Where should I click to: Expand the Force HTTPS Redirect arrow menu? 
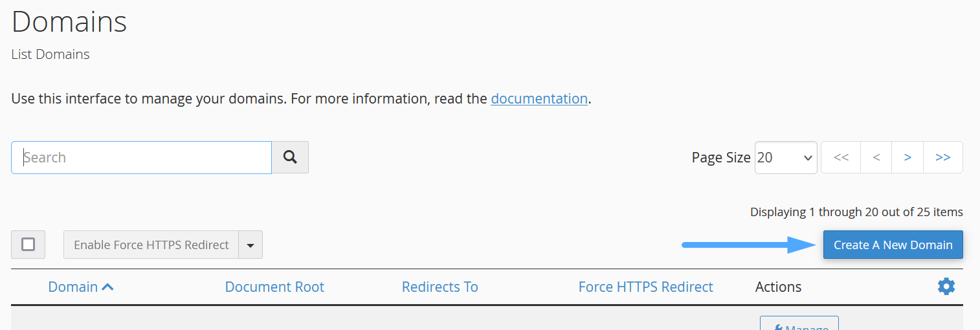click(251, 245)
